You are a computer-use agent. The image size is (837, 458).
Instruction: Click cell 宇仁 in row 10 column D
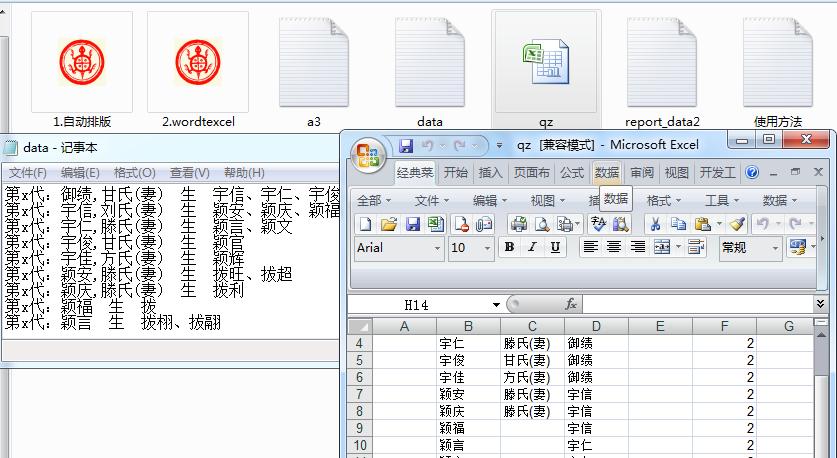click(x=596, y=445)
